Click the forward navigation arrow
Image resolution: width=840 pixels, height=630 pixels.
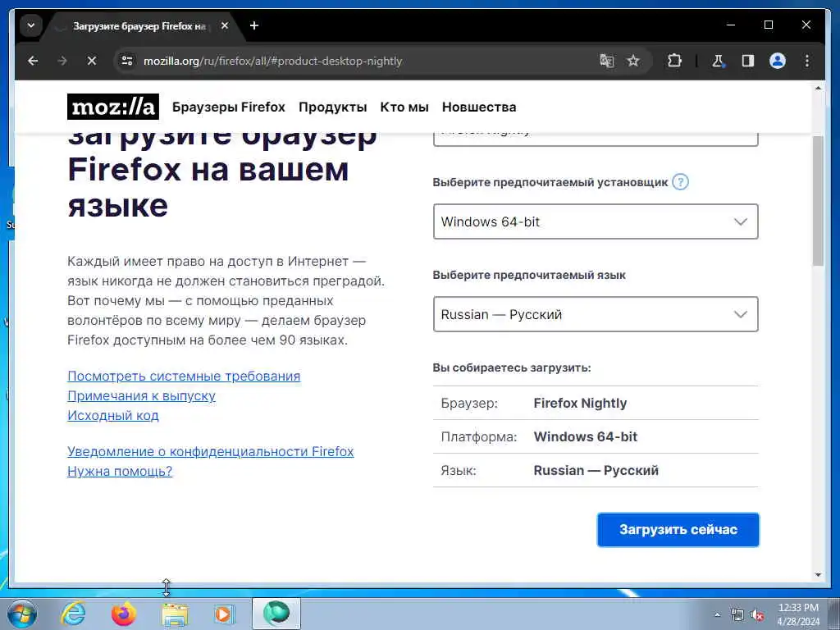point(62,61)
